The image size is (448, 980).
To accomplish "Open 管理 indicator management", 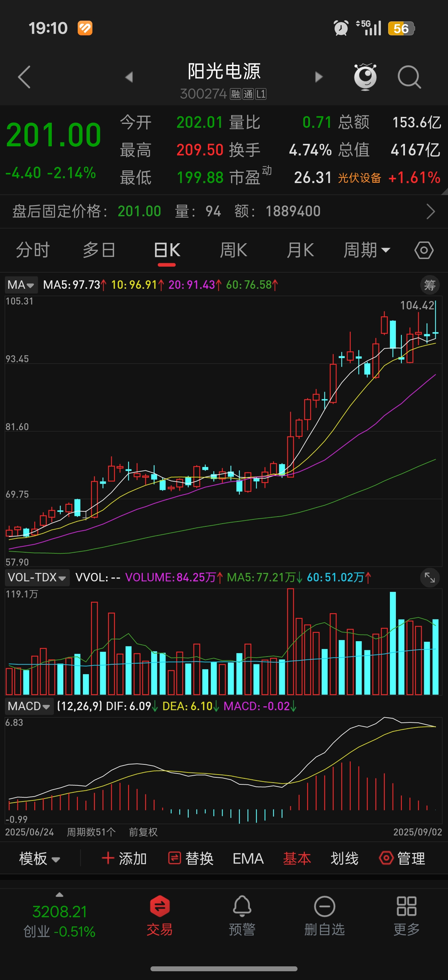I will (402, 859).
